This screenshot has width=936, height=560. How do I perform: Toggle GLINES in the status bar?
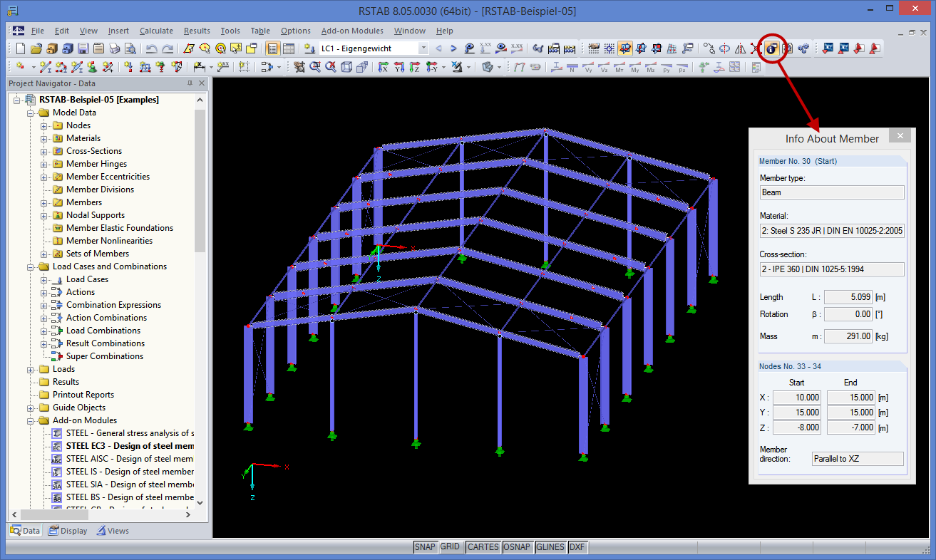point(550,547)
